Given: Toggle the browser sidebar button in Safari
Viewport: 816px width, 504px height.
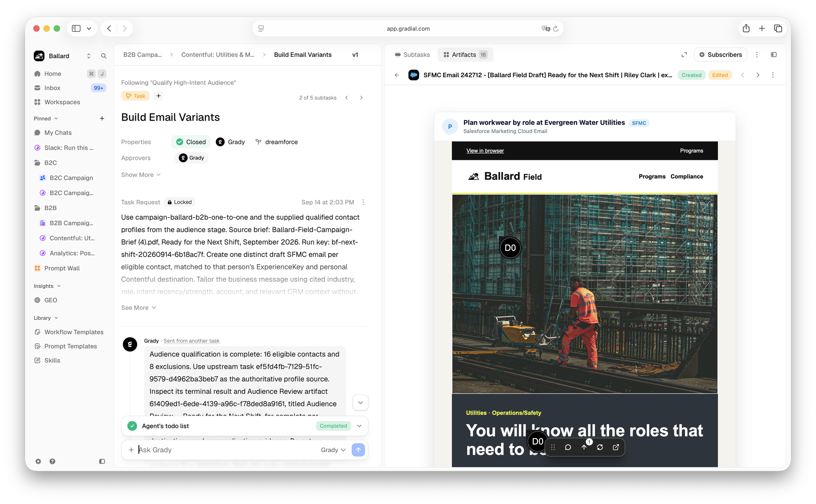Looking at the screenshot, I should [x=76, y=29].
